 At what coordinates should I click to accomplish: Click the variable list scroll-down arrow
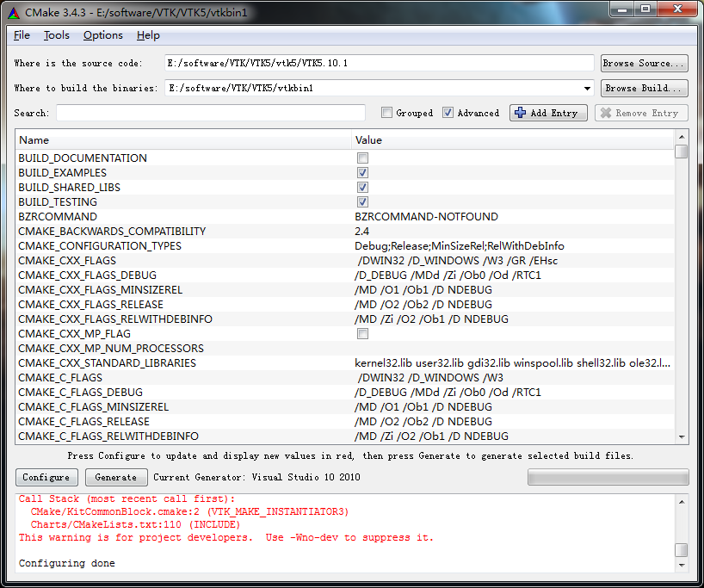[x=681, y=437]
